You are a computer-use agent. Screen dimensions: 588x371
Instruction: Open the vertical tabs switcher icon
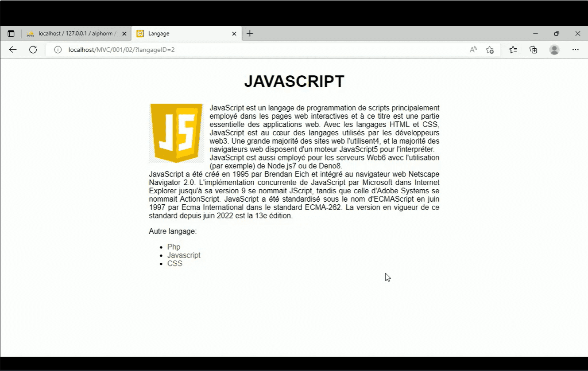[11, 33]
